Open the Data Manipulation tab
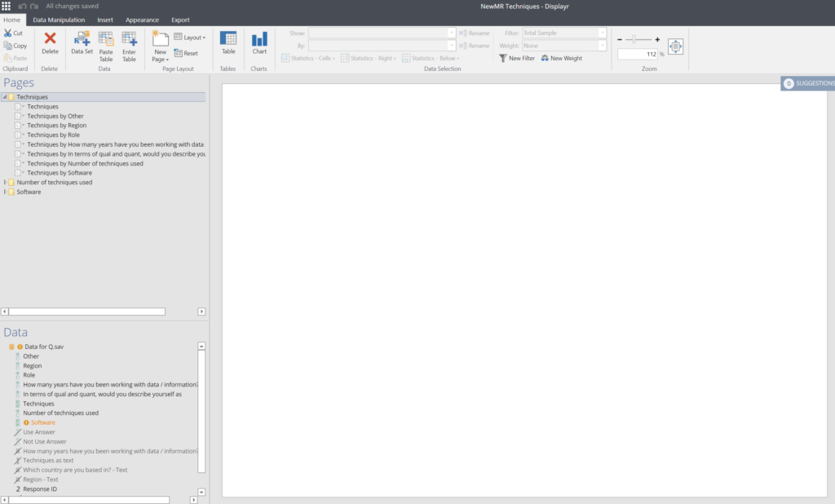The height and width of the screenshot is (504, 835). point(59,20)
